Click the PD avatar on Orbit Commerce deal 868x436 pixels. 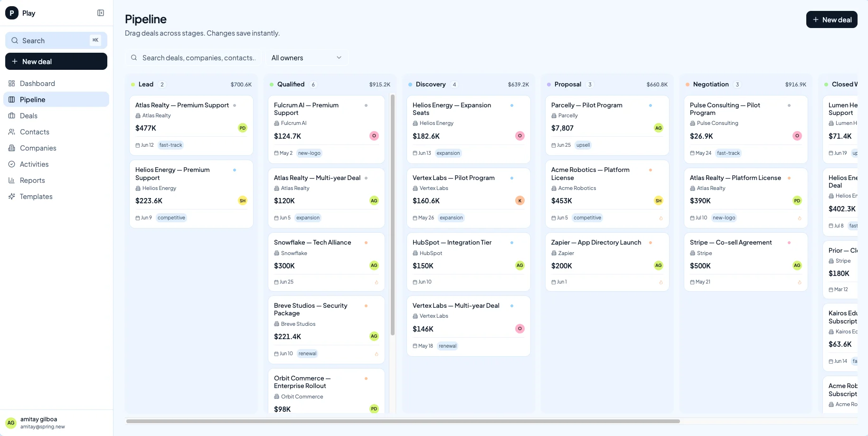374,409
